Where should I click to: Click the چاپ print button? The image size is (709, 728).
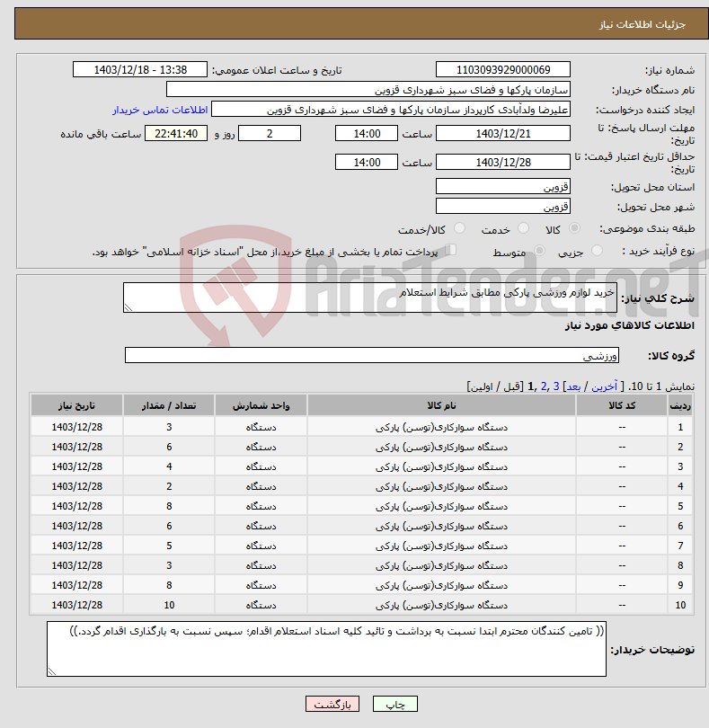coord(395,704)
